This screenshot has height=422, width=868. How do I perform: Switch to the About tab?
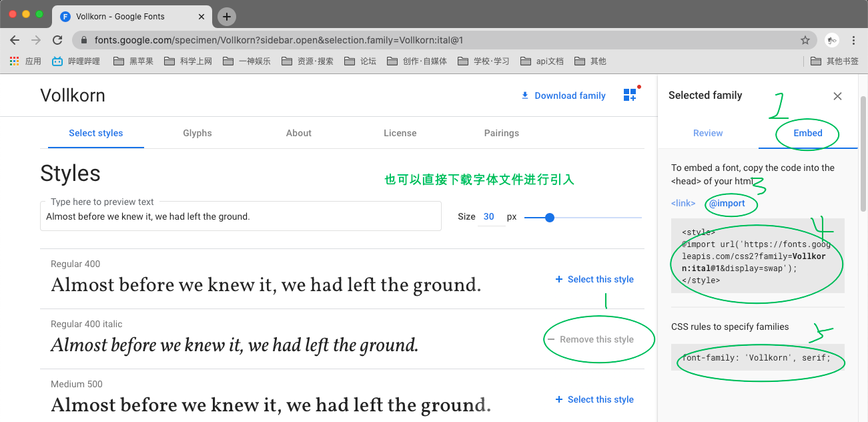click(x=299, y=133)
